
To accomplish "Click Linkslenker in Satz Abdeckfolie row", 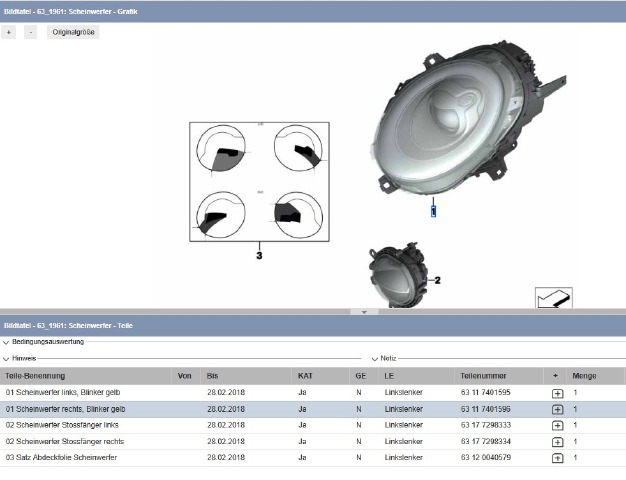I will [404, 458].
